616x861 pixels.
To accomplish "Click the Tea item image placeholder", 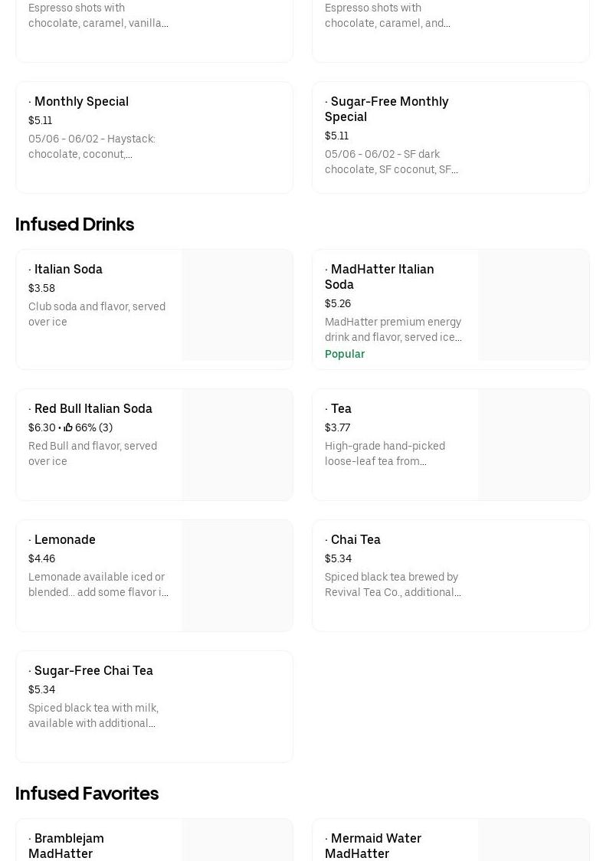I will pyautogui.click(x=533, y=444).
